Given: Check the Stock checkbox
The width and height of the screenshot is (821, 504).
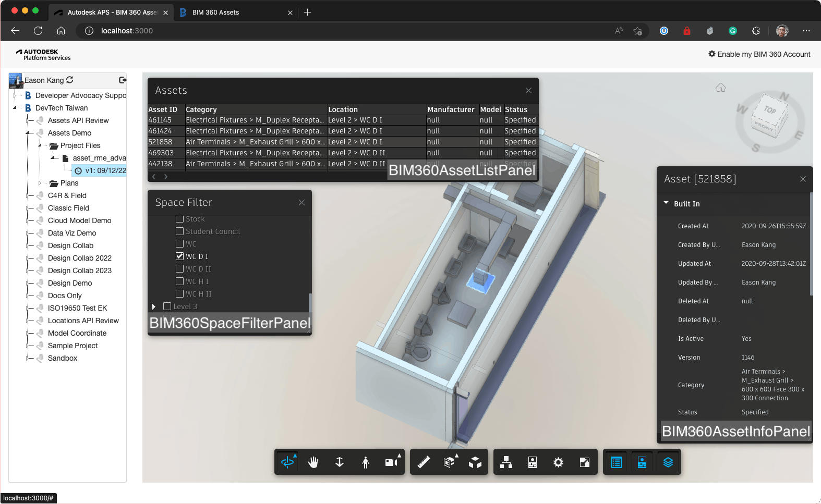Looking at the screenshot, I should pos(180,218).
